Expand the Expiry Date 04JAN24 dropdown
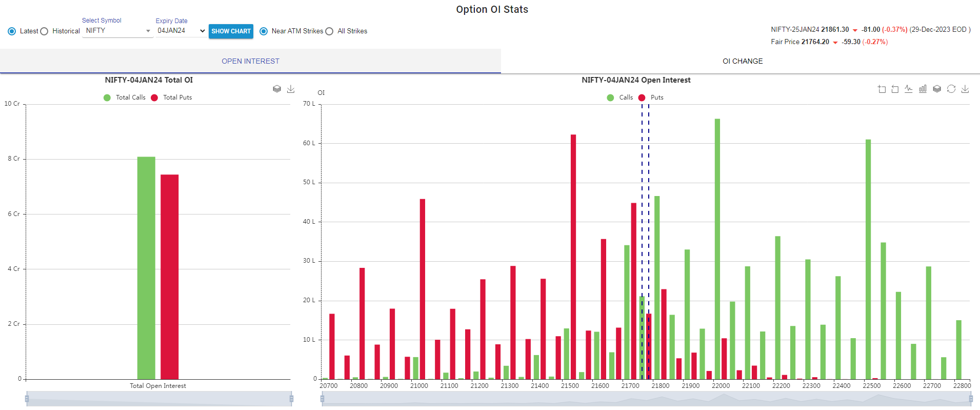The image size is (980, 410). click(181, 31)
